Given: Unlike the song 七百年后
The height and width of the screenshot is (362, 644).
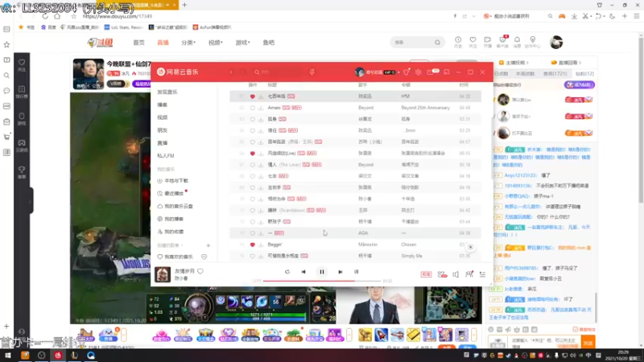Looking at the screenshot, I should click(x=252, y=96).
